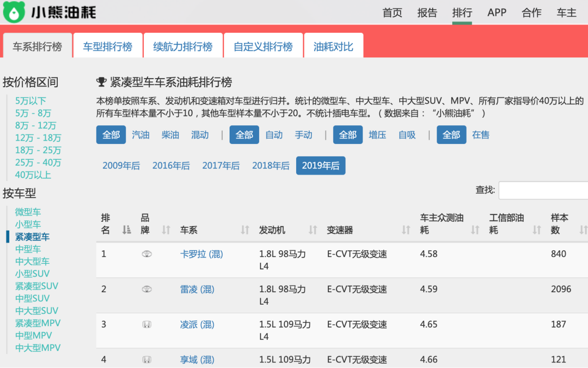The height and width of the screenshot is (368, 588).
Task: Select 紧凑型SUV vehicle type
Action: (x=37, y=286)
